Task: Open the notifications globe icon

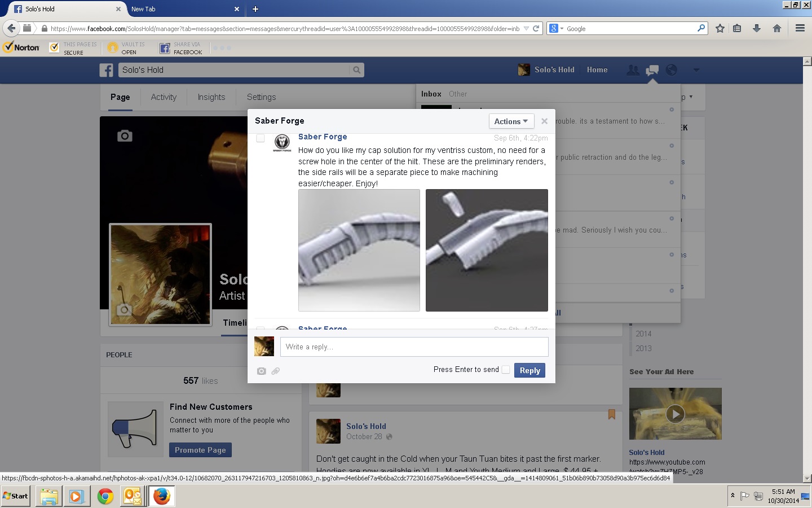Action: coord(671,70)
